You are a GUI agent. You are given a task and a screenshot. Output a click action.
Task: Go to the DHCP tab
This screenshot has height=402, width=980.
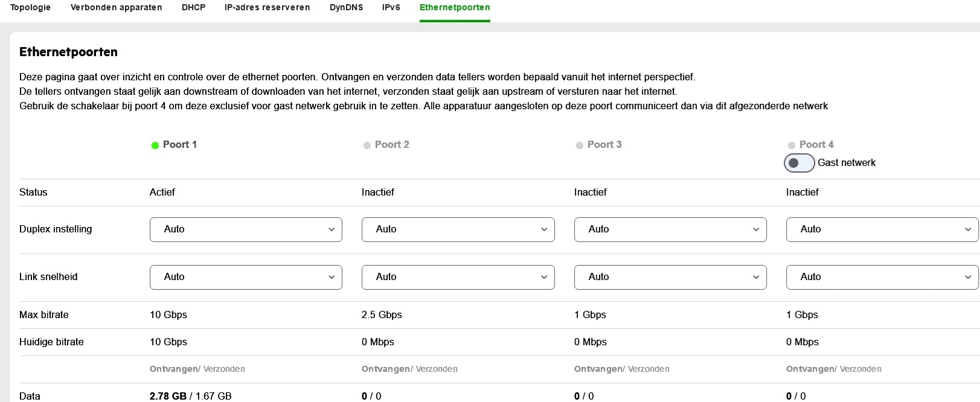point(193,8)
